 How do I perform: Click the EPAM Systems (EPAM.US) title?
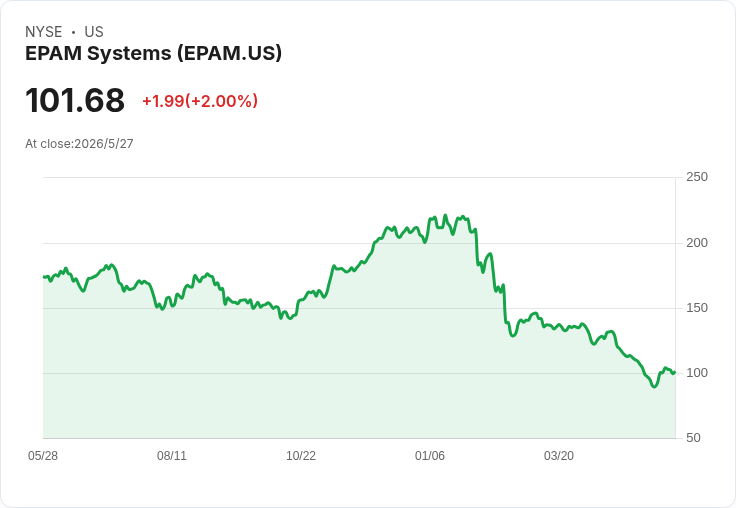coord(153,54)
